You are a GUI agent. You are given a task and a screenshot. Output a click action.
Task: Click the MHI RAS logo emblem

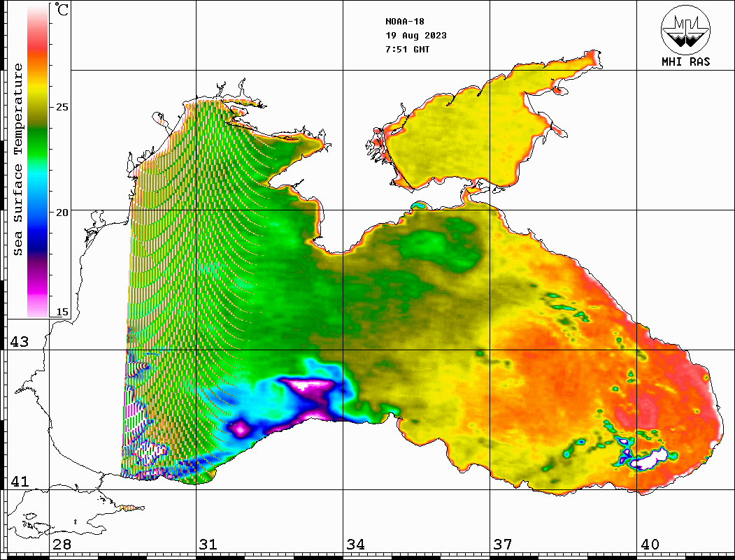coord(685,29)
